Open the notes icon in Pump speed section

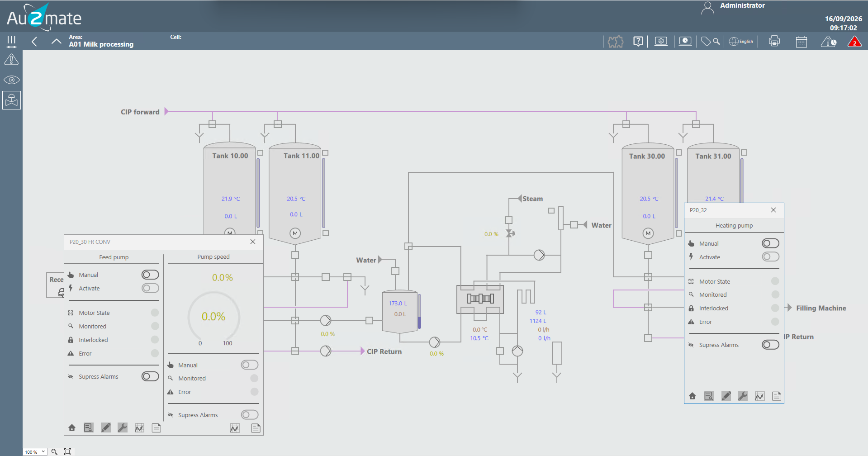click(256, 428)
